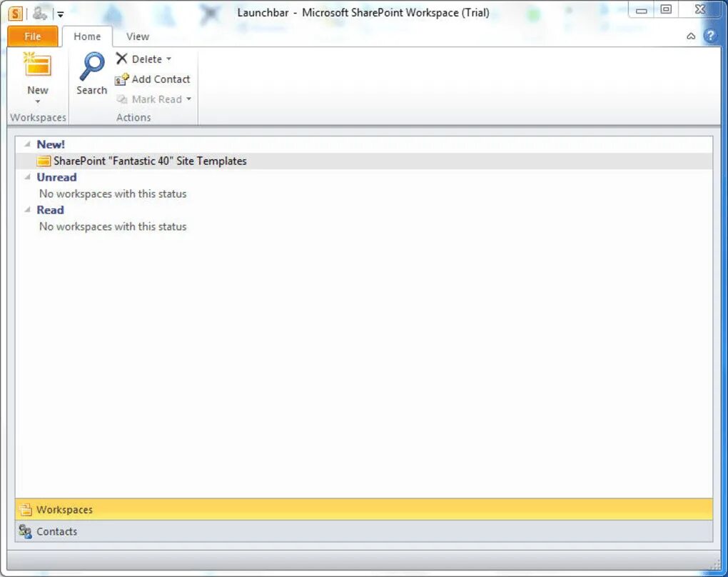Switch to the View ribbon tab
Viewport: 728px width, 577px height.
click(138, 36)
